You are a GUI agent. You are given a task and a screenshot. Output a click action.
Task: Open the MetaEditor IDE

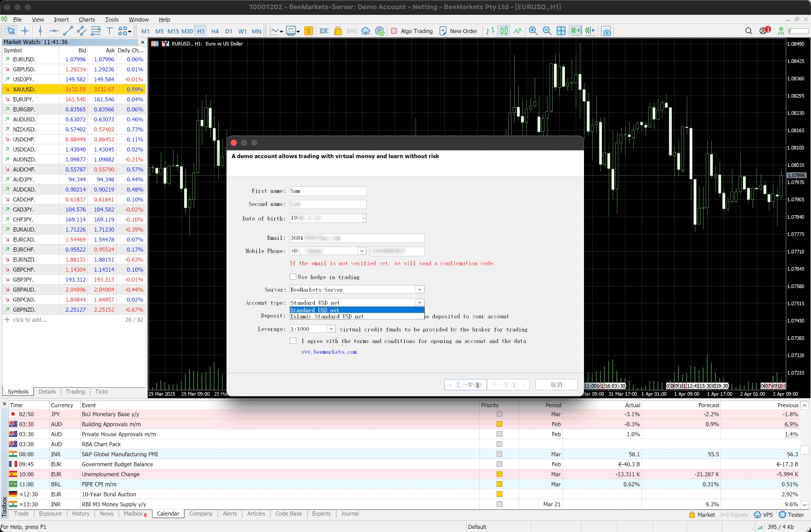point(324,31)
